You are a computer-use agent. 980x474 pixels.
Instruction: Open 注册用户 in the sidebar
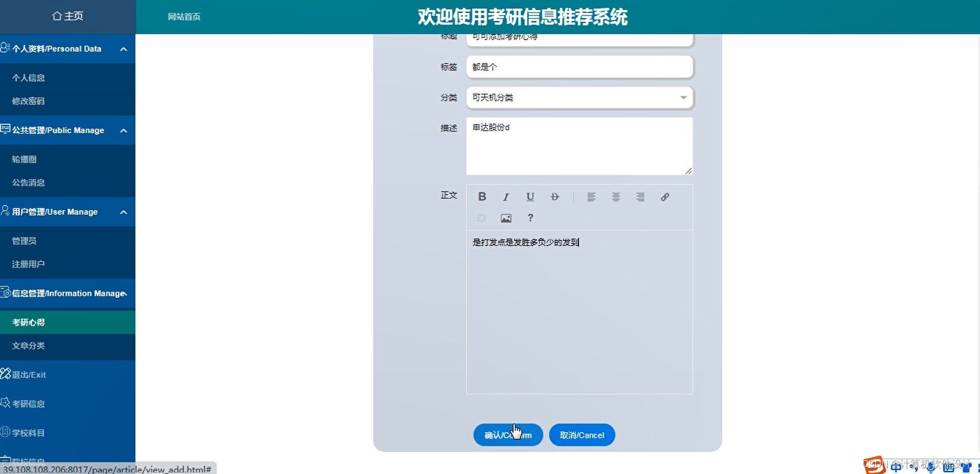click(x=28, y=264)
